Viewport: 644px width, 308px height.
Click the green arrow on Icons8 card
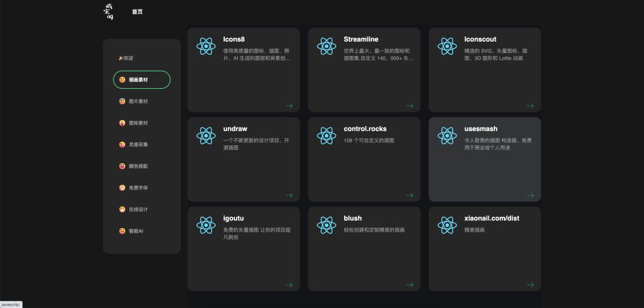[289, 106]
